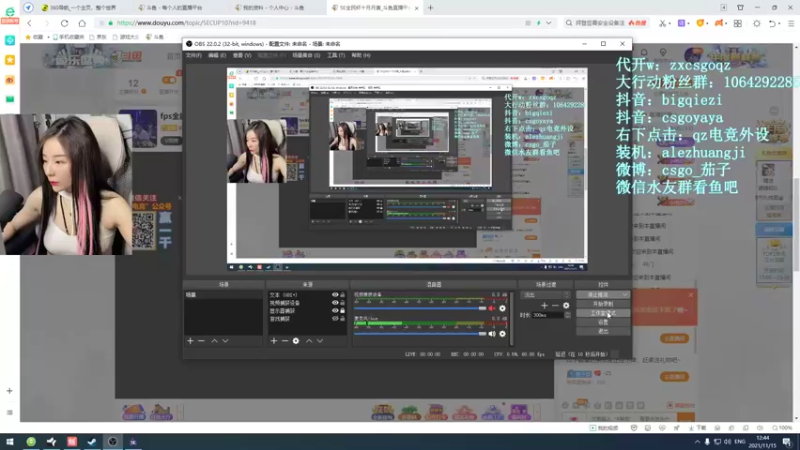The image size is (800, 450).
Task: Move scene up in Scenes panel
Action: (214, 341)
